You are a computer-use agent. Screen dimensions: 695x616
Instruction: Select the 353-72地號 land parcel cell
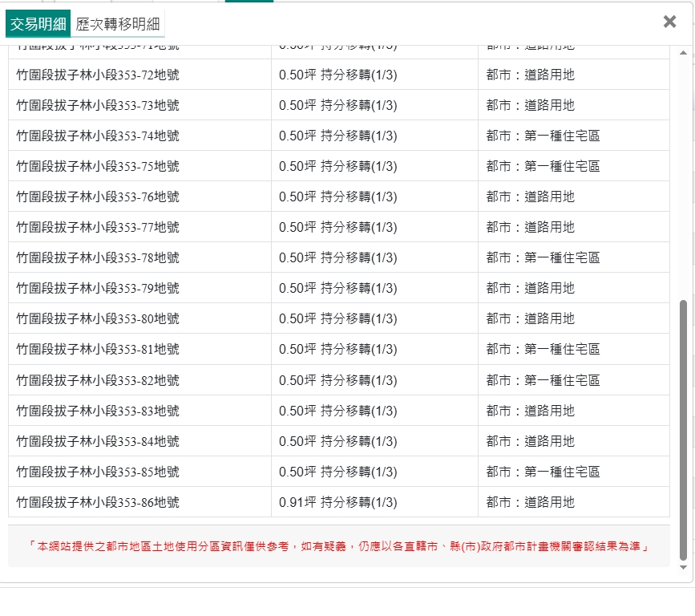click(98, 75)
